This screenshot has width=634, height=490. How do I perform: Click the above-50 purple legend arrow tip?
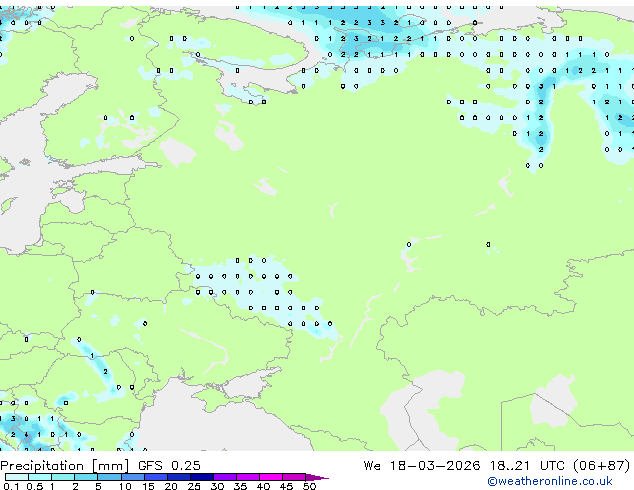point(317,477)
